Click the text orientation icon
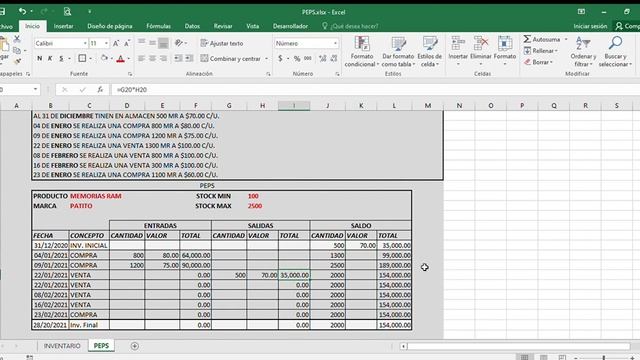The image size is (640, 360). pos(178,43)
